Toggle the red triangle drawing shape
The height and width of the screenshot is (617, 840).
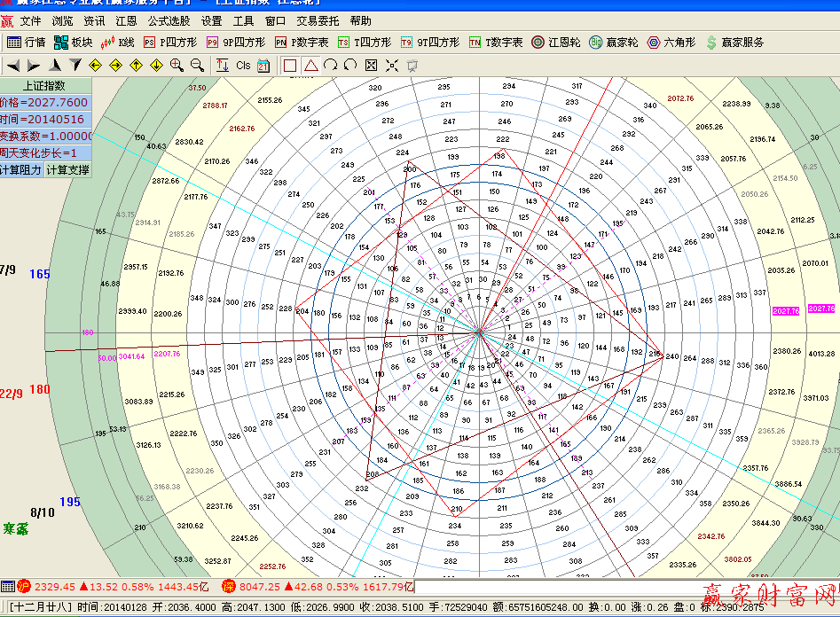(310, 65)
